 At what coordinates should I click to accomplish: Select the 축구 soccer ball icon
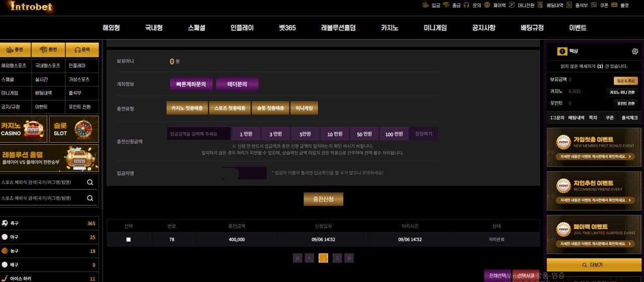click(x=5, y=223)
